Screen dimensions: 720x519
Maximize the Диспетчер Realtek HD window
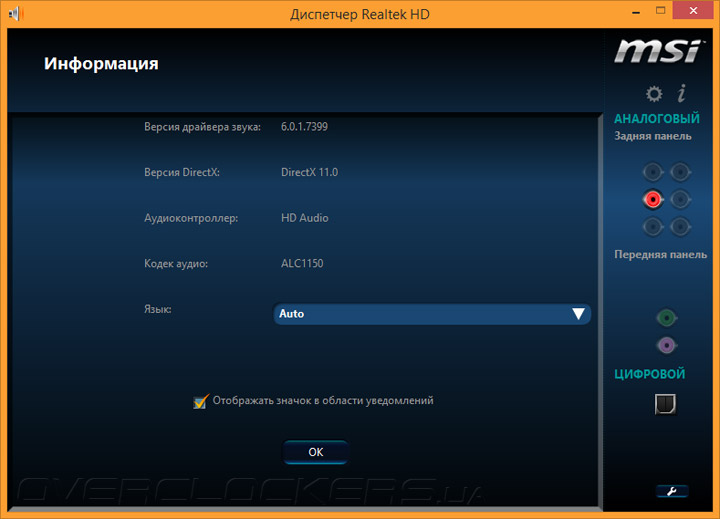660,11
